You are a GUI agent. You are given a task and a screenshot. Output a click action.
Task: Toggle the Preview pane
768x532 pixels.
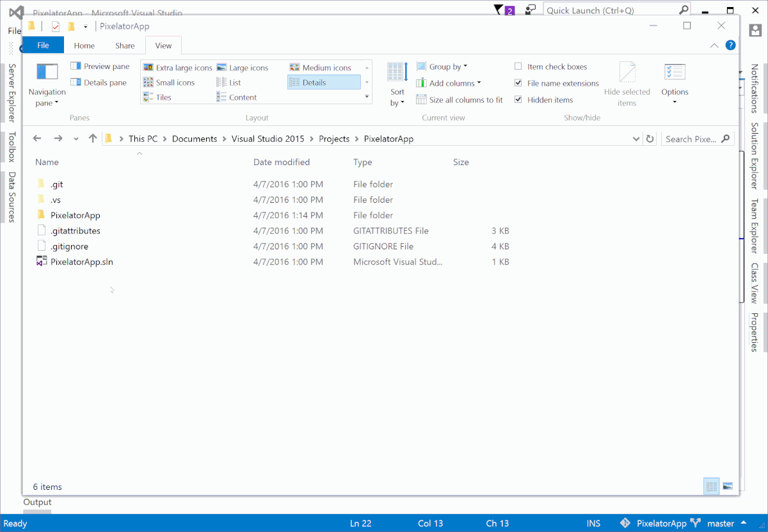coord(100,66)
